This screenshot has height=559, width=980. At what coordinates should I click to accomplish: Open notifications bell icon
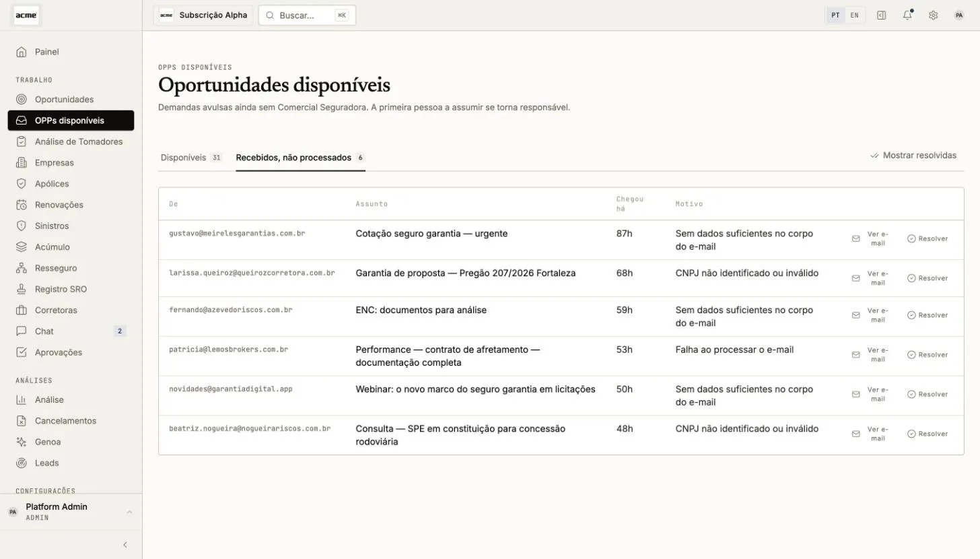click(907, 15)
